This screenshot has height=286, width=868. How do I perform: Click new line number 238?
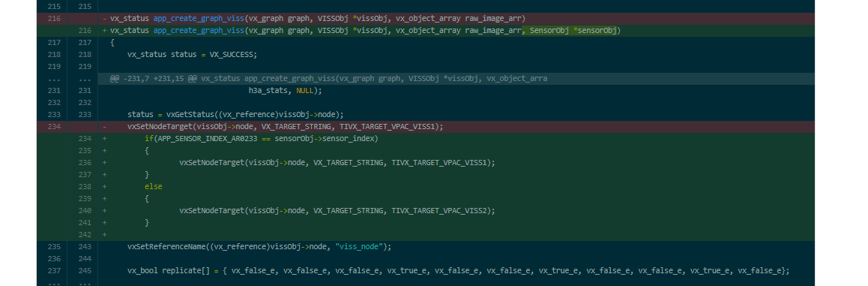[x=85, y=186]
